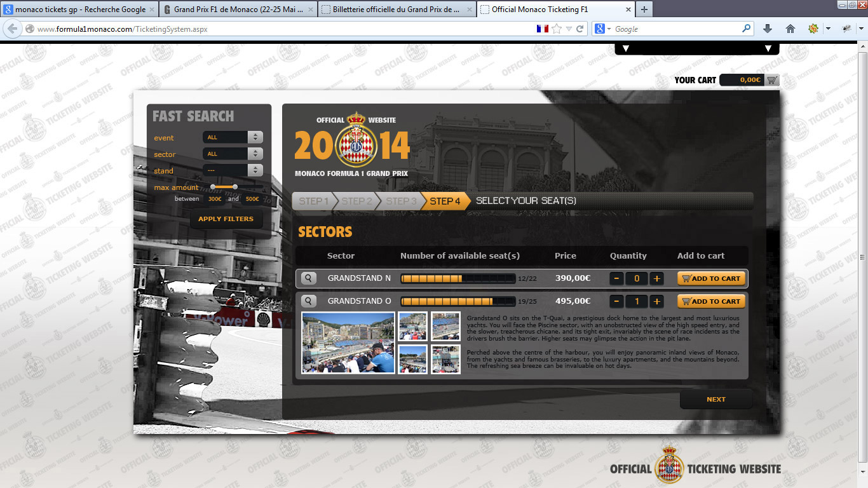868x488 pixels.
Task: Close the Grand Prix F1 de Monaco tab
Action: (x=310, y=10)
